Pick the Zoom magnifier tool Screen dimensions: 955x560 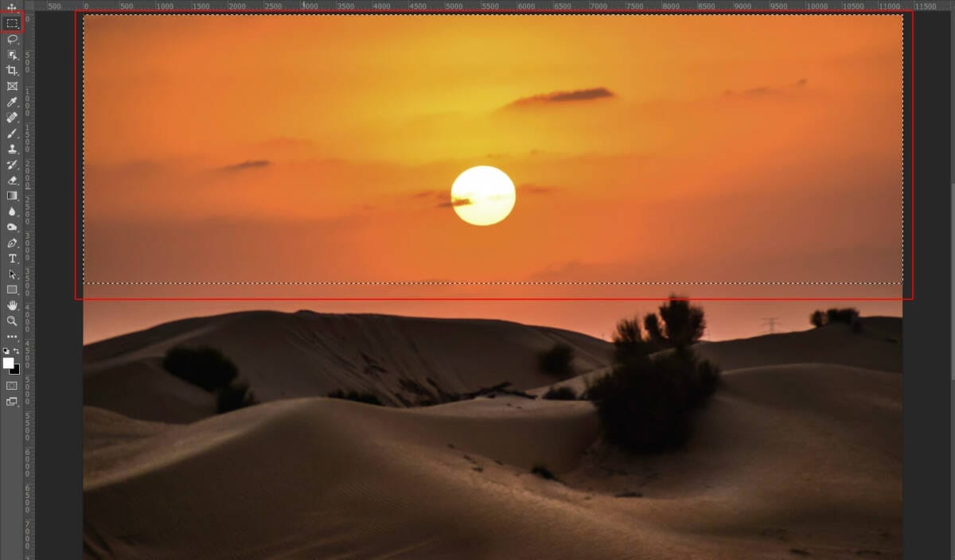point(12,321)
